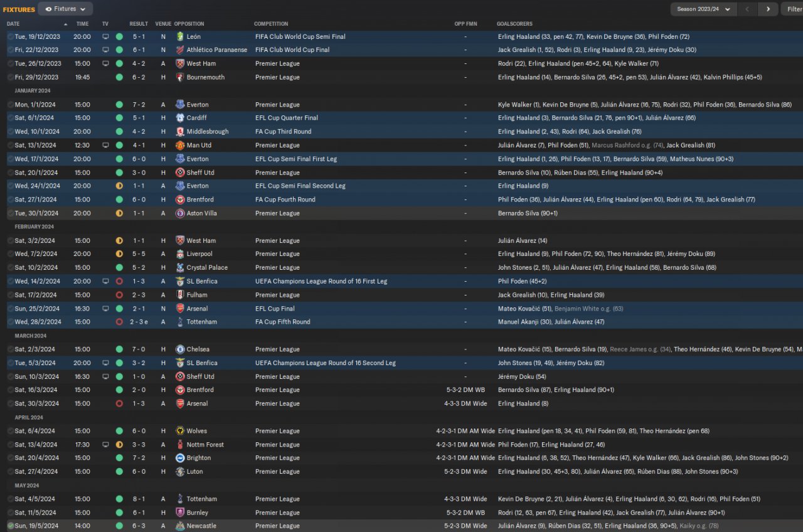803x532 pixels.
Task: Toggle the tick circle on the Wed, 14/2/2024 row
Action: pos(11,281)
